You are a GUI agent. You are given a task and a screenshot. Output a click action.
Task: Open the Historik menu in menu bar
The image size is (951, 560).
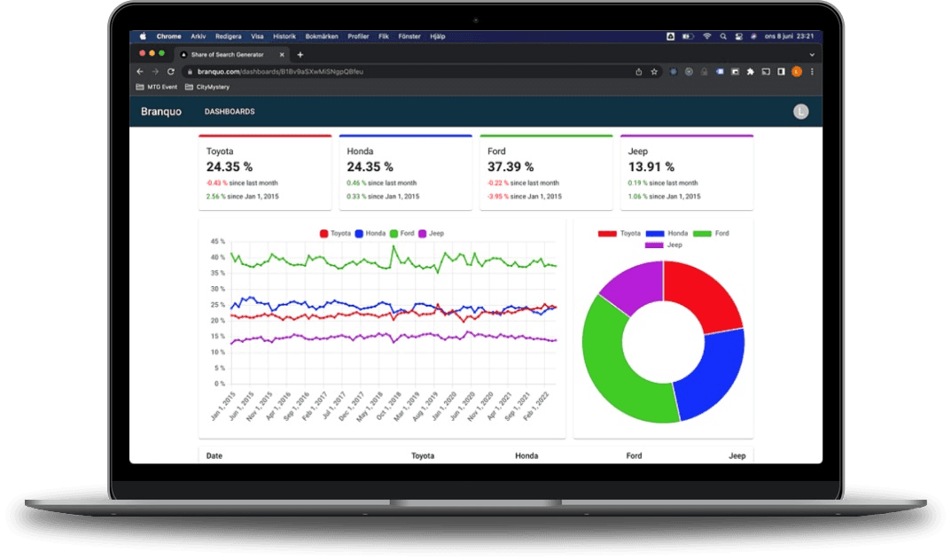284,36
